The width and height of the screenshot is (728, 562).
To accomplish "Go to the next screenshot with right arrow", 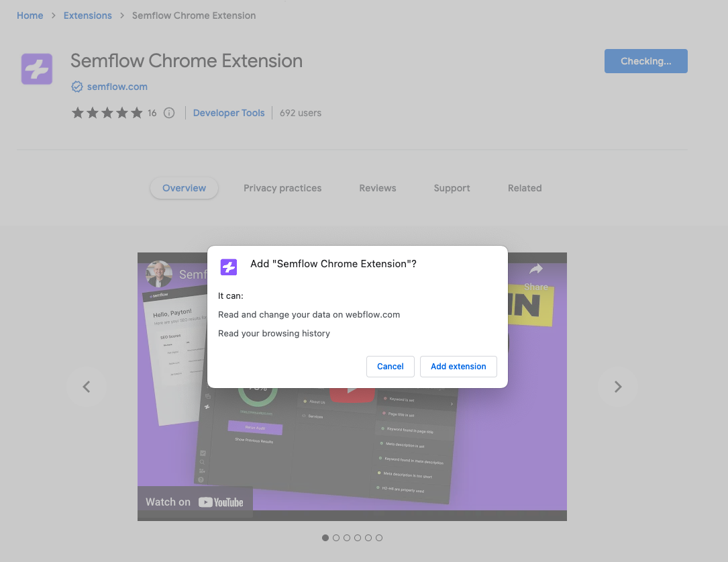I will [x=618, y=387].
